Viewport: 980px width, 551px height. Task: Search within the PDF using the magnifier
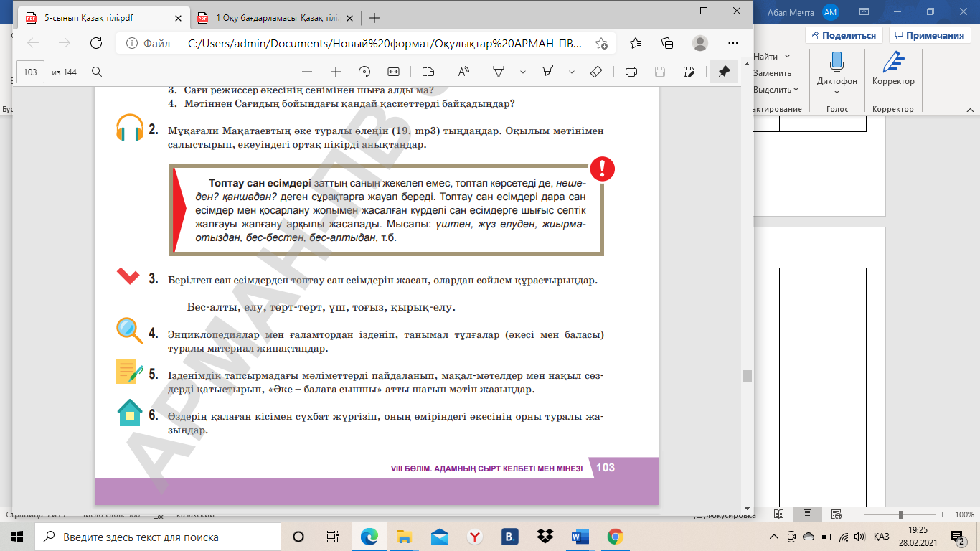(97, 72)
